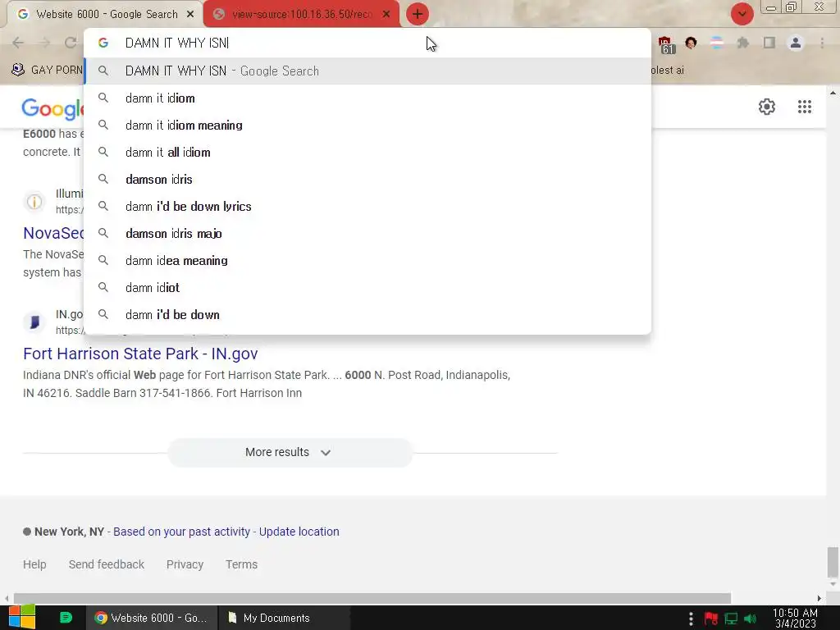The height and width of the screenshot is (630, 840).
Task: Open the Terms footer link
Action: coord(241,564)
